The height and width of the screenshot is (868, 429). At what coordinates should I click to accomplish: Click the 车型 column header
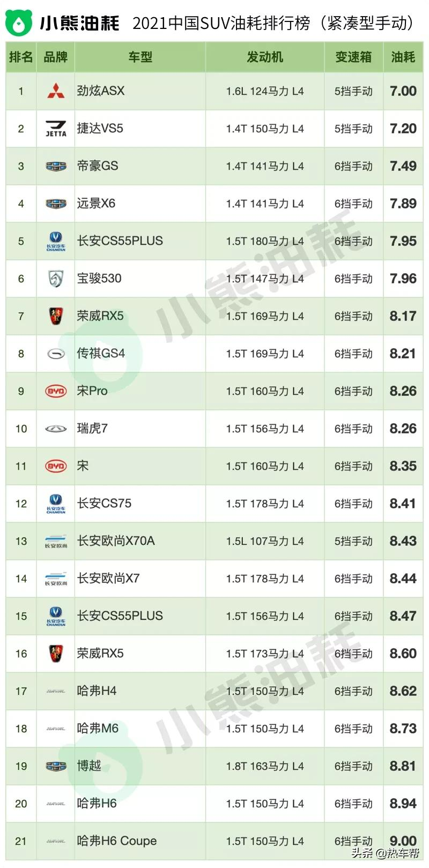coord(140,57)
